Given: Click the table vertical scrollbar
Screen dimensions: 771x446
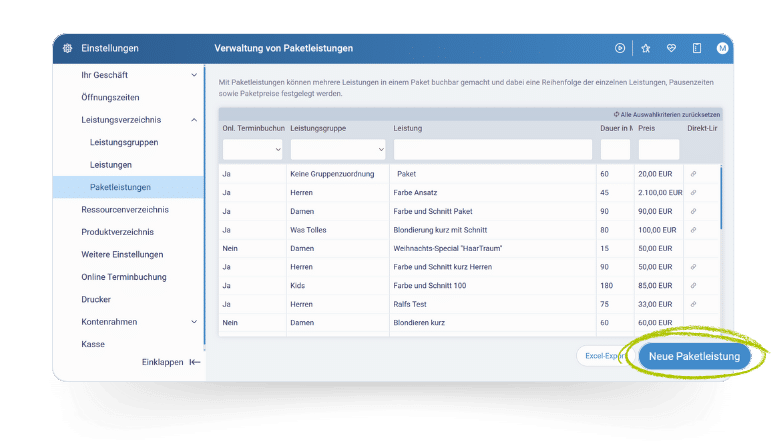Looking at the screenshot, I should click(721, 198).
